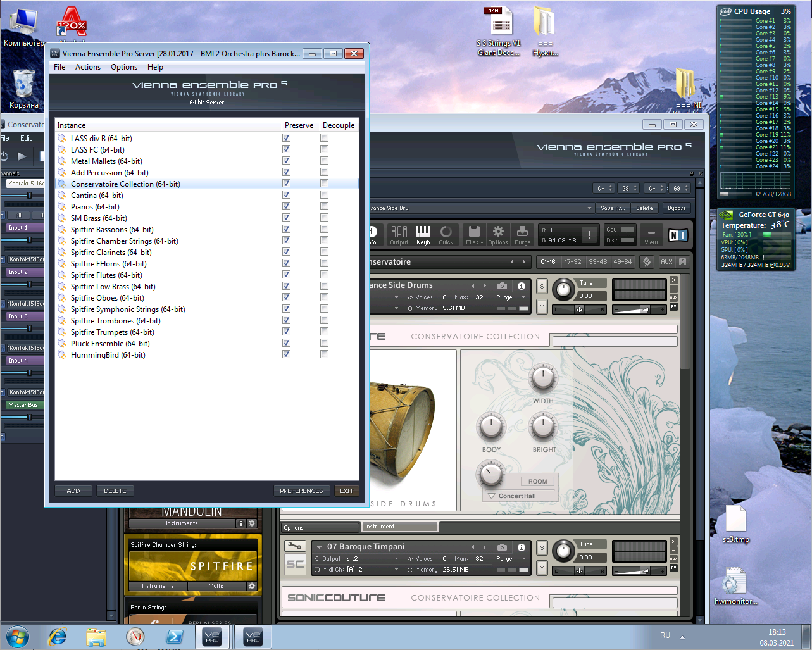
Task: Open the Files dropdown in Kontakt toolbar
Action: pos(474,235)
